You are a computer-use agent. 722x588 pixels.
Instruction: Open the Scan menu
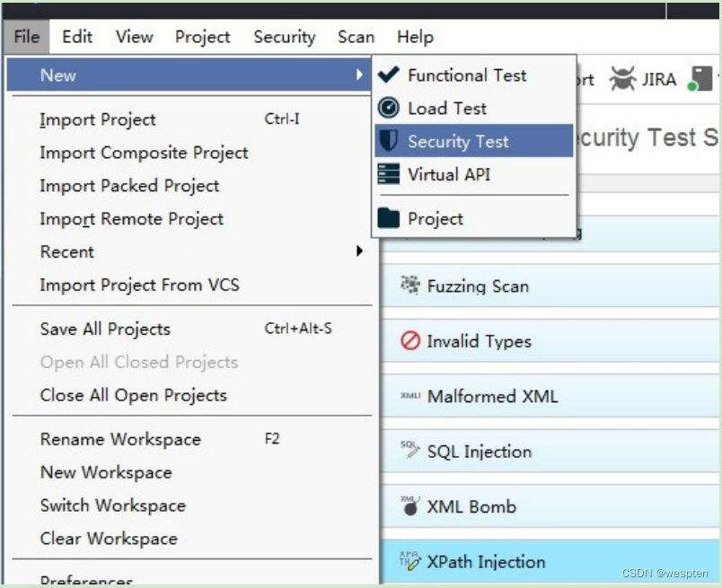click(x=356, y=37)
